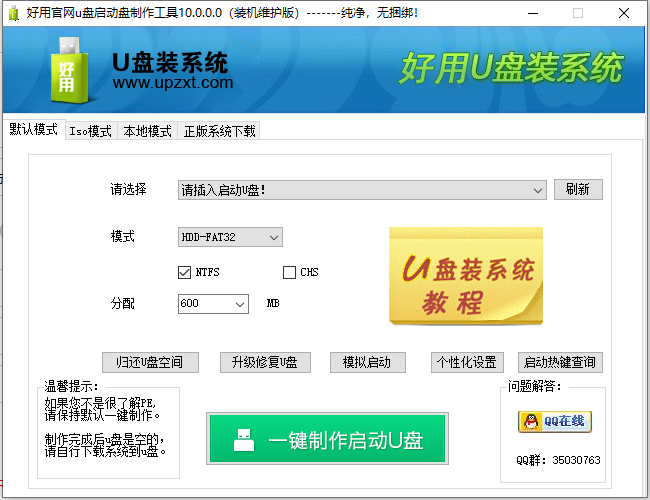The height and width of the screenshot is (500, 650).
Task: Click the QQ群: 35030763 text
Action: point(558,460)
